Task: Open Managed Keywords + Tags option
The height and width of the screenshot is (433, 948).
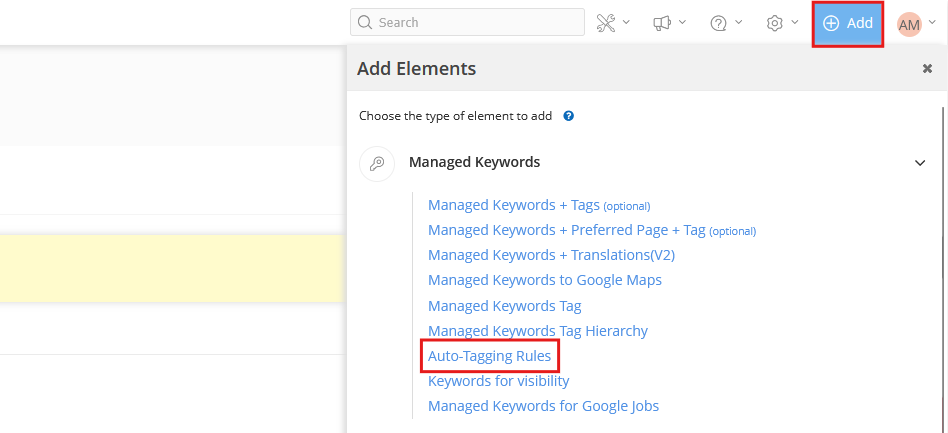Action: (x=513, y=205)
